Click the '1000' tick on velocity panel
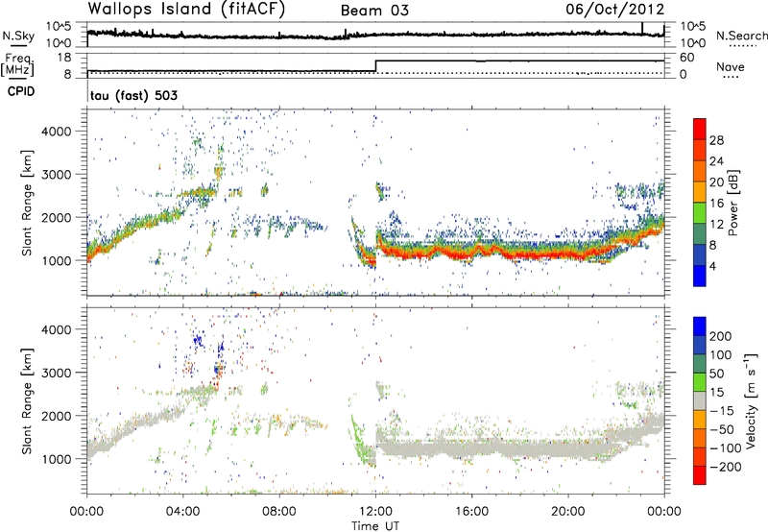The width and height of the screenshot is (768, 532). [x=56, y=459]
